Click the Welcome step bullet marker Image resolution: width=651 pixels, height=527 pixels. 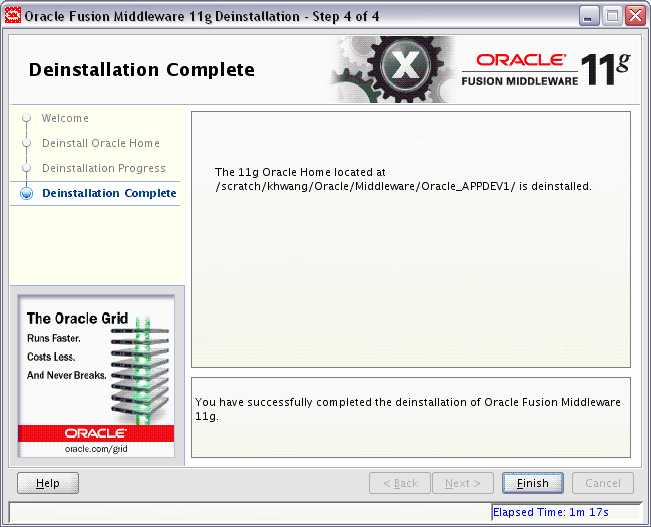click(27, 118)
